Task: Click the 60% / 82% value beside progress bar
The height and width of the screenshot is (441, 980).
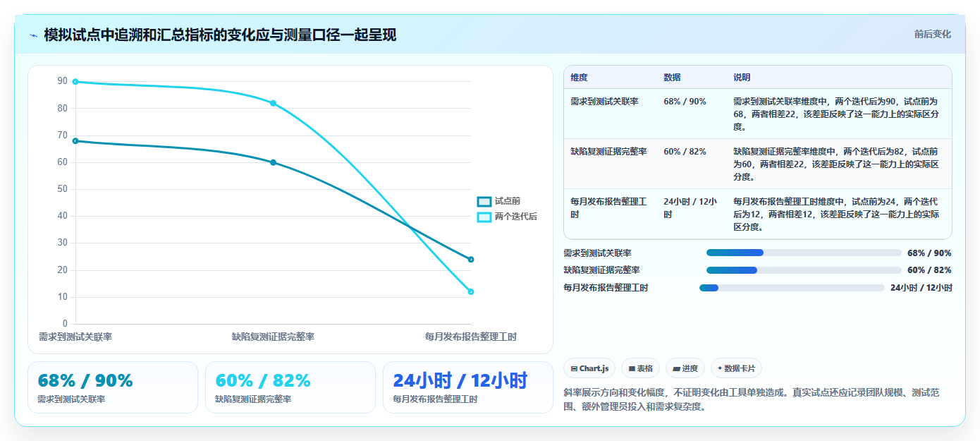Action: coord(929,270)
